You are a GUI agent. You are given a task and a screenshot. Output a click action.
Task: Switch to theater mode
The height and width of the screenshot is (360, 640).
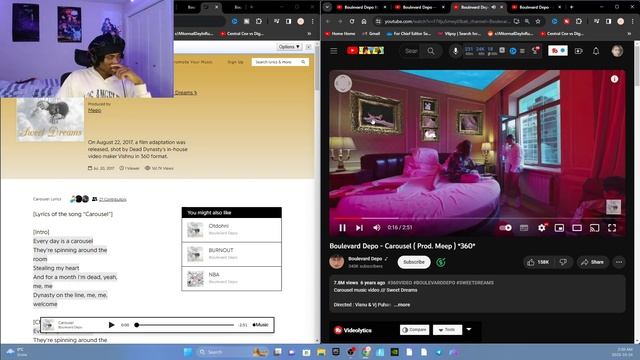(x=577, y=228)
